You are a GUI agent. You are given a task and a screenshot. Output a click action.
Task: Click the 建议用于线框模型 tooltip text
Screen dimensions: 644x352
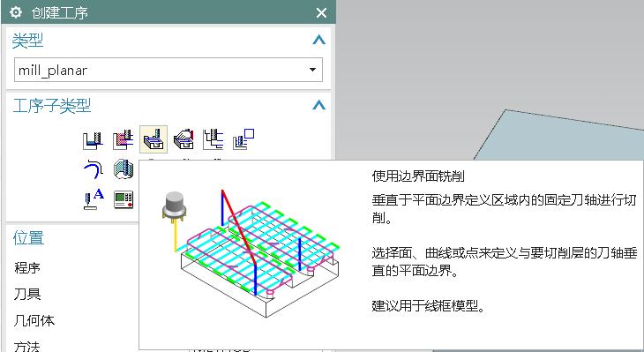429,305
